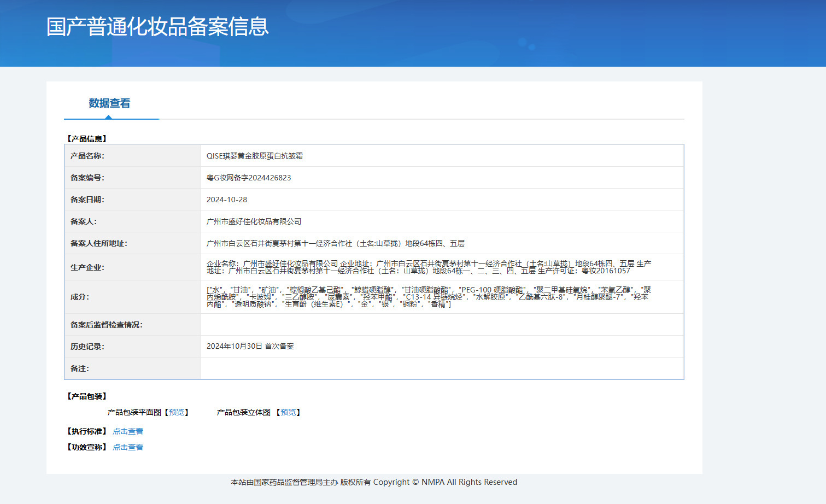The image size is (826, 504).
Task: Click the filing date 2024-10-28
Action: point(227,200)
